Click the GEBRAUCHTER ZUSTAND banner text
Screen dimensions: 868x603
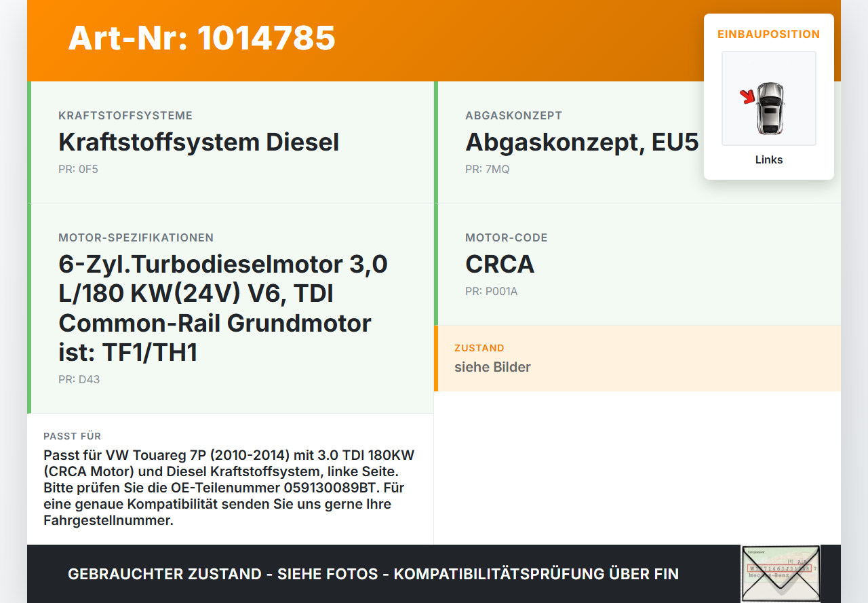coord(372,574)
